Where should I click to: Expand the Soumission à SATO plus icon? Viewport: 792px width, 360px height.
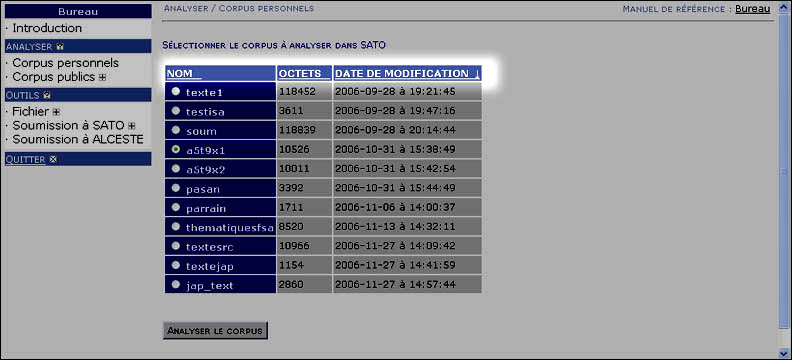coord(132,126)
